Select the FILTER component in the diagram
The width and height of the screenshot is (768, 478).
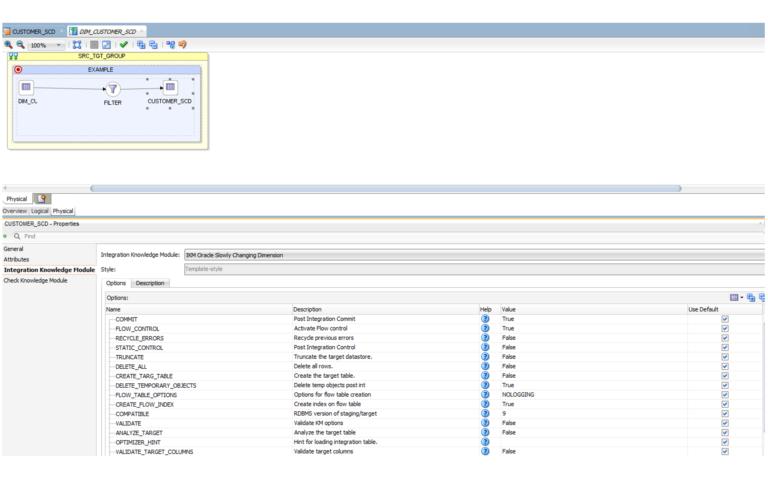click(113, 90)
